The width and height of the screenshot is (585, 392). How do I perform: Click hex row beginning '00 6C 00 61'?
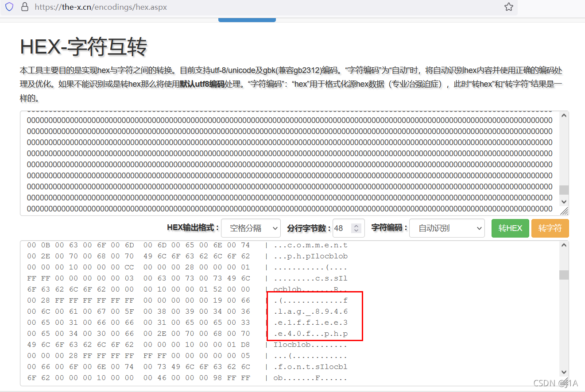(139, 311)
